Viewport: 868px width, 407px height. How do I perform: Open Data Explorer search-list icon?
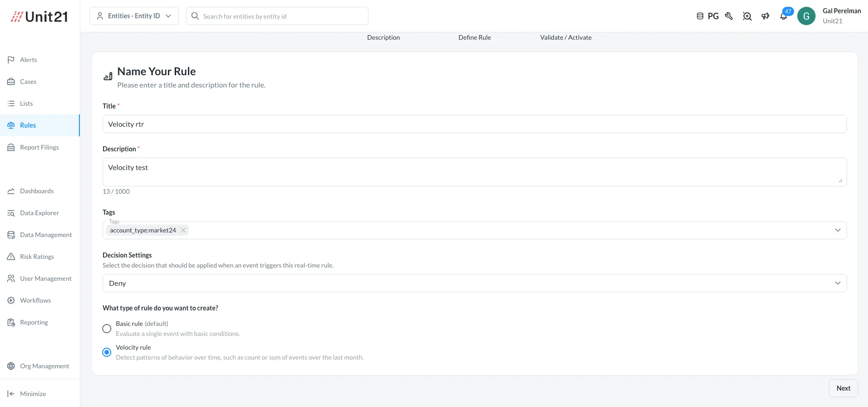tap(11, 213)
